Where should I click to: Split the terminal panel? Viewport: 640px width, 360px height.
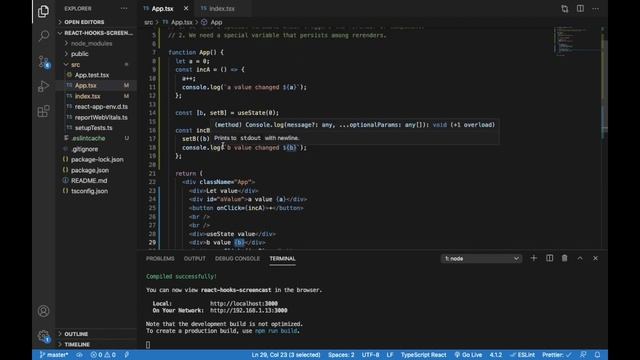pyautogui.click(x=549, y=258)
